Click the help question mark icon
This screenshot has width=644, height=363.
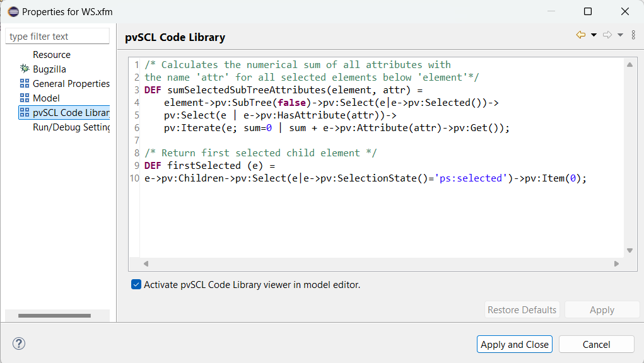18,343
